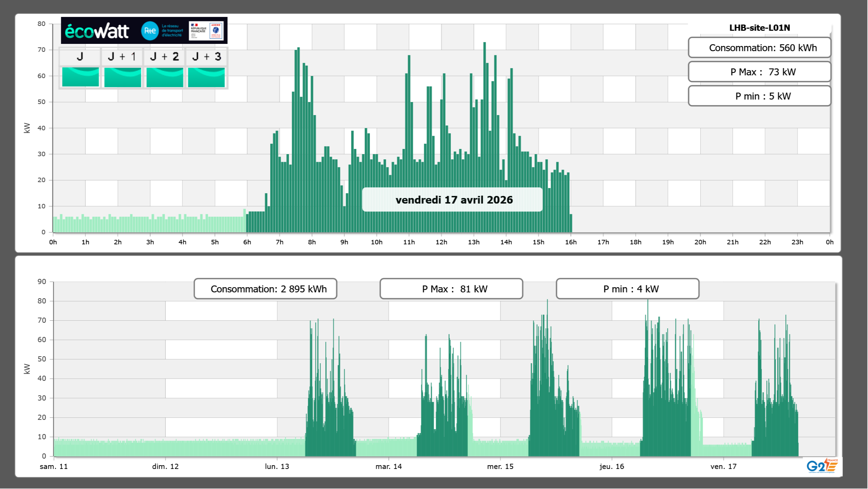Click the green J + 2 signal tile
This screenshot has height=489, width=868.
click(165, 77)
